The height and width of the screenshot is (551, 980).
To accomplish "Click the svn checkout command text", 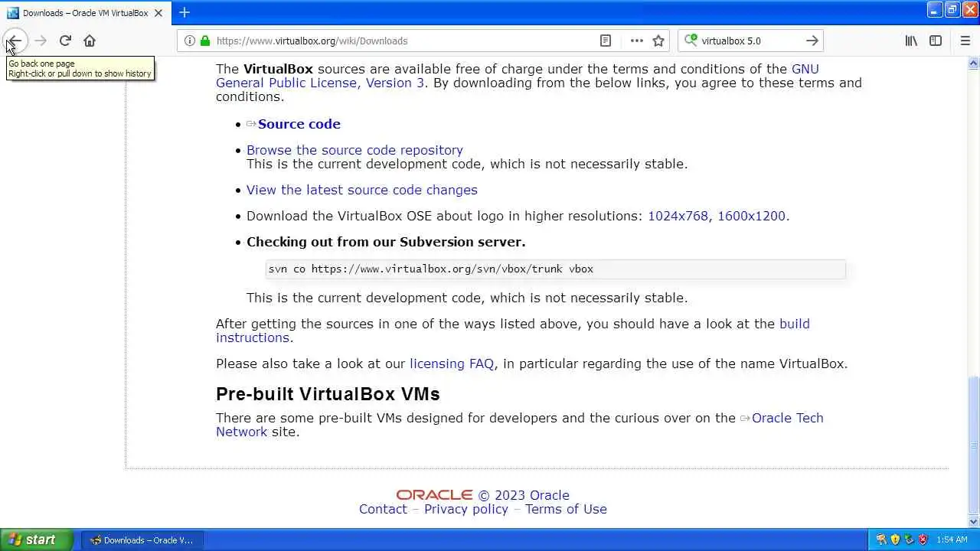I will point(430,269).
